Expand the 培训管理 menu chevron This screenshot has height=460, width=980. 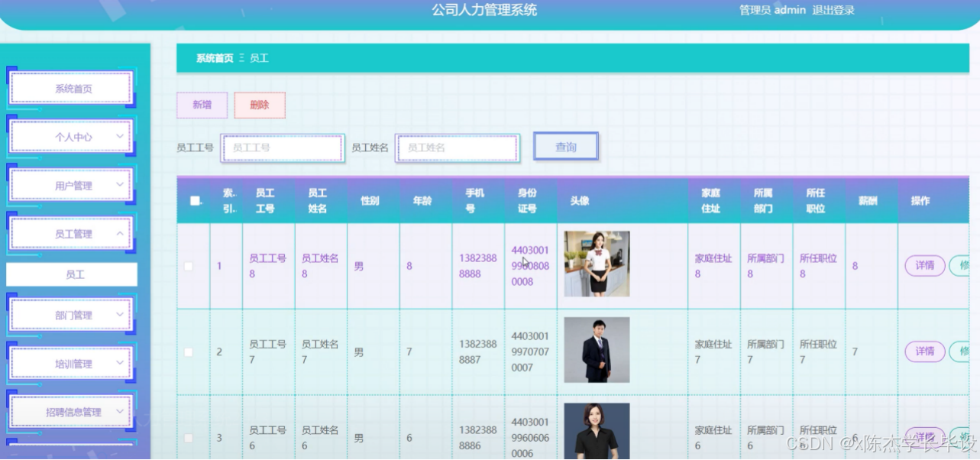[120, 363]
